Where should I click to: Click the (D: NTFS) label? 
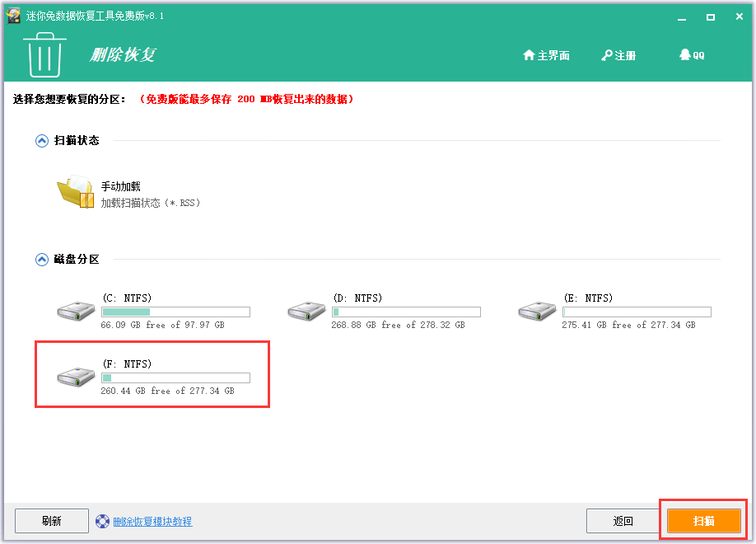[357, 298]
